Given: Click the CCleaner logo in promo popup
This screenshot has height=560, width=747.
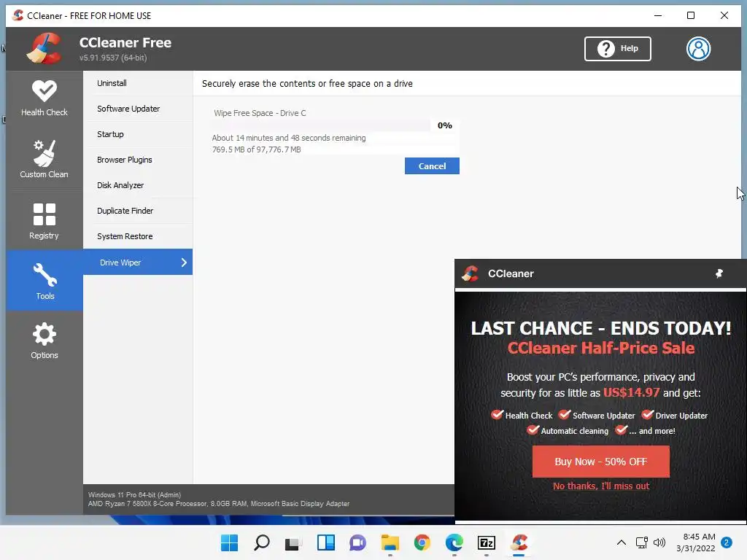Looking at the screenshot, I should 471,273.
